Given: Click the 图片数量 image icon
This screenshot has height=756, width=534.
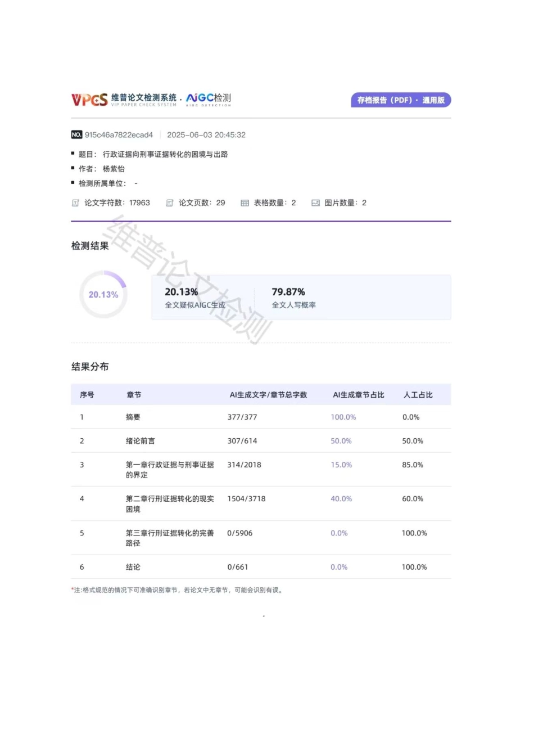Looking at the screenshot, I should click(316, 202).
